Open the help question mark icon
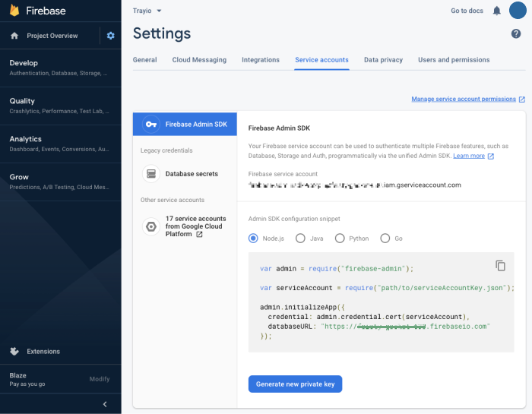The height and width of the screenshot is (414, 532). pyautogui.click(x=516, y=34)
